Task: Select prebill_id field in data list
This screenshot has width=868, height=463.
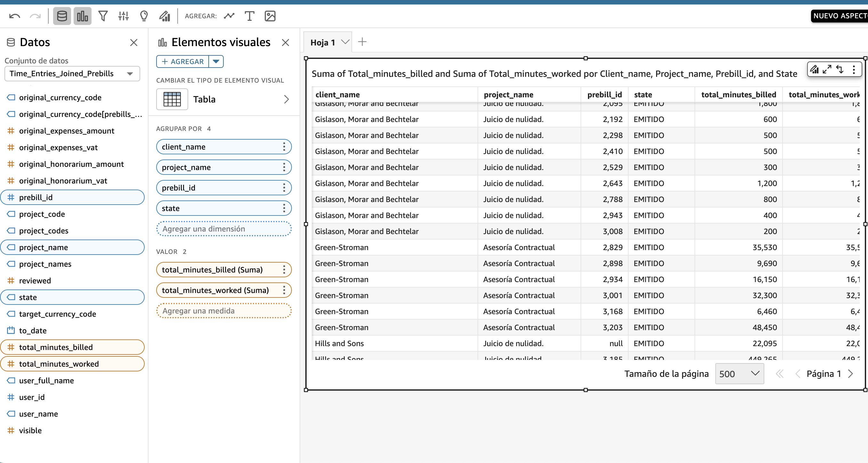Action: [x=72, y=197]
